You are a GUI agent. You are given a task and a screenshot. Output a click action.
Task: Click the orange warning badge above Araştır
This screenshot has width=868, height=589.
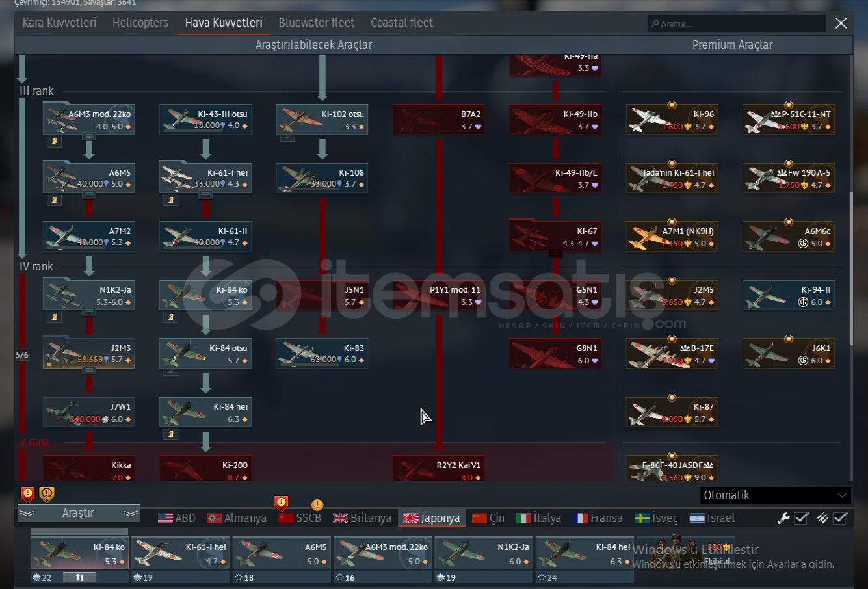(x=47, y=494)
